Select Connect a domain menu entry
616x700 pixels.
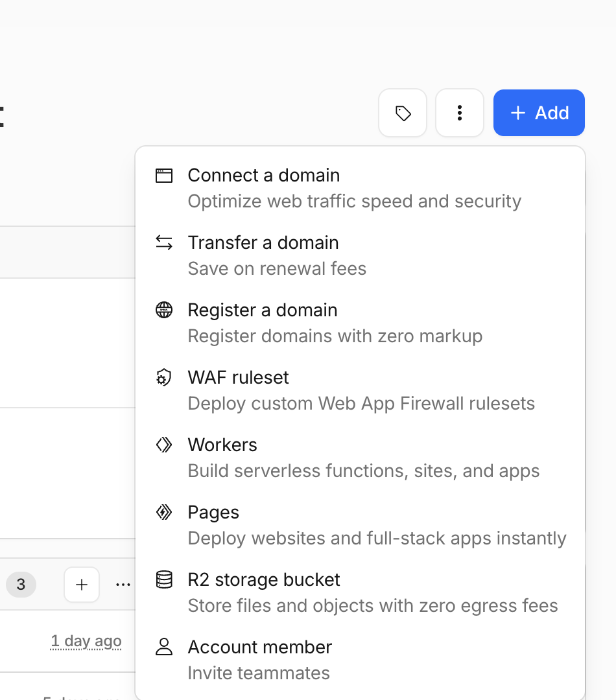tap(360, 188)
